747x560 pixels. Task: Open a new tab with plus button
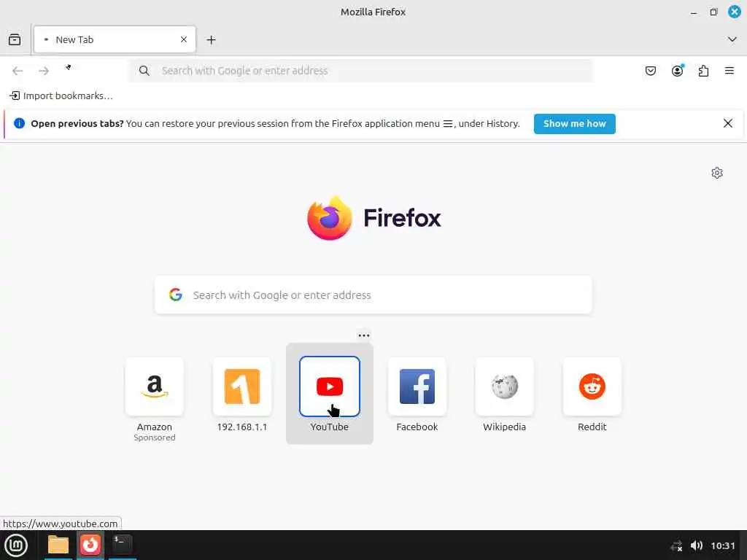[211, 40]
